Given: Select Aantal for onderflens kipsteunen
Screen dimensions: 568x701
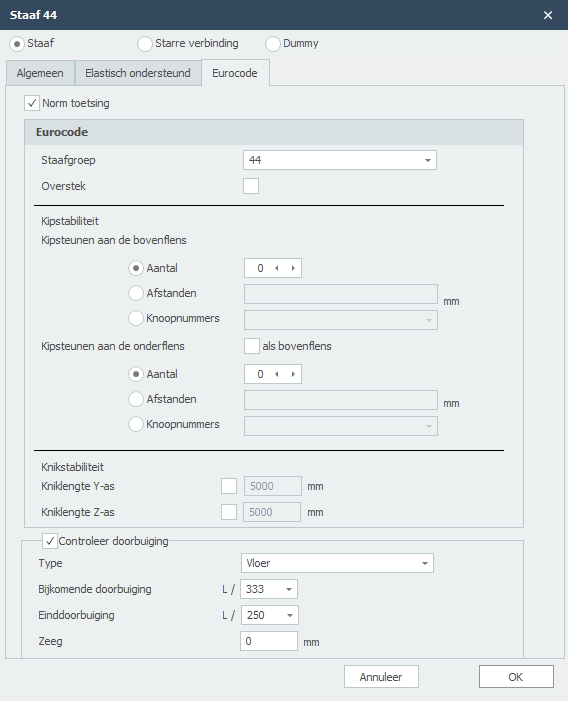Looking at the screenshot, I should pos(136,374).
